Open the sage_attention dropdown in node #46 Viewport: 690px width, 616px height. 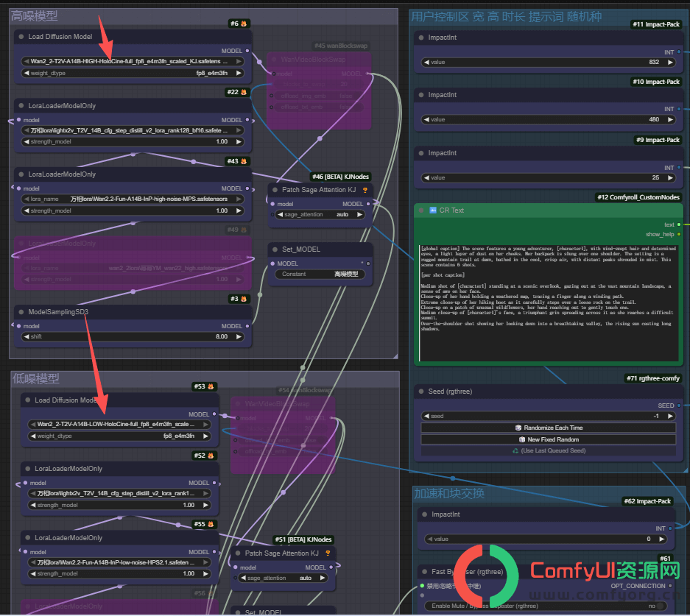(x=320, y=215)
